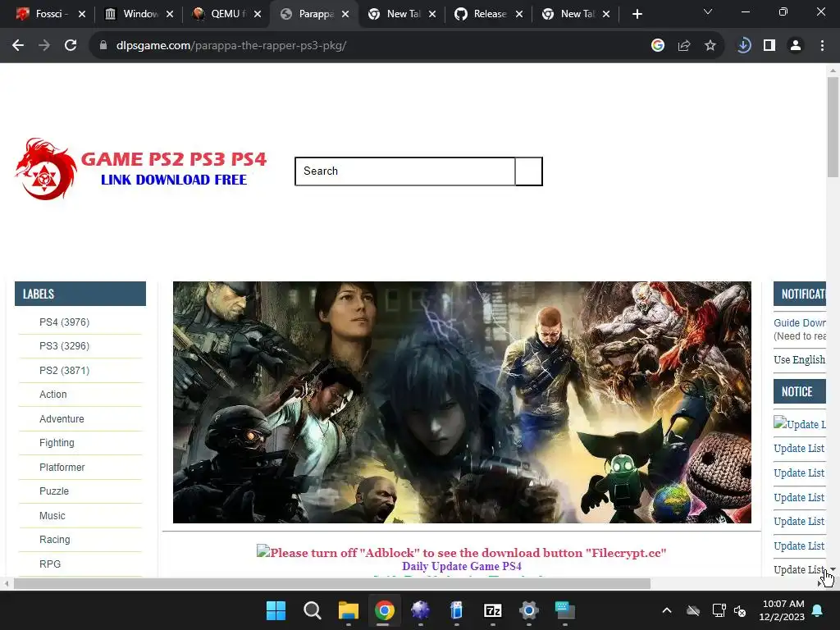
Task: Click the horizontal scrollbar left arrow
Action: [6, 583]
